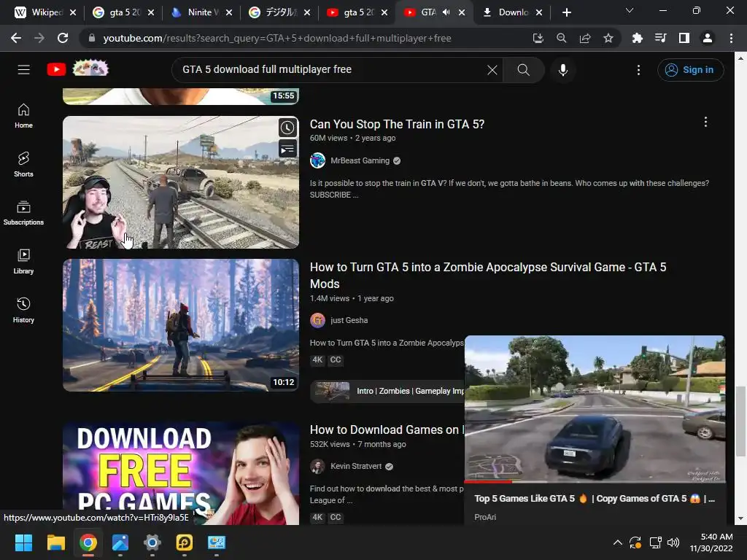Image resolution: width=747 pixels, height=560 pixels.
Task: Open just Gesha channel avatar
Action: click(x=317, y=320)
